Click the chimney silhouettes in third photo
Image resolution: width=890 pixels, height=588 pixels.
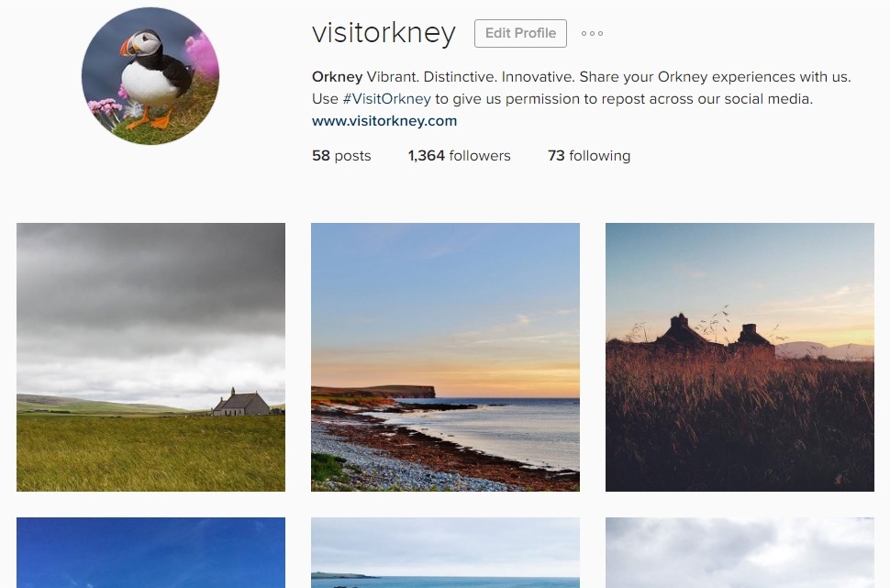coord(715,331)
